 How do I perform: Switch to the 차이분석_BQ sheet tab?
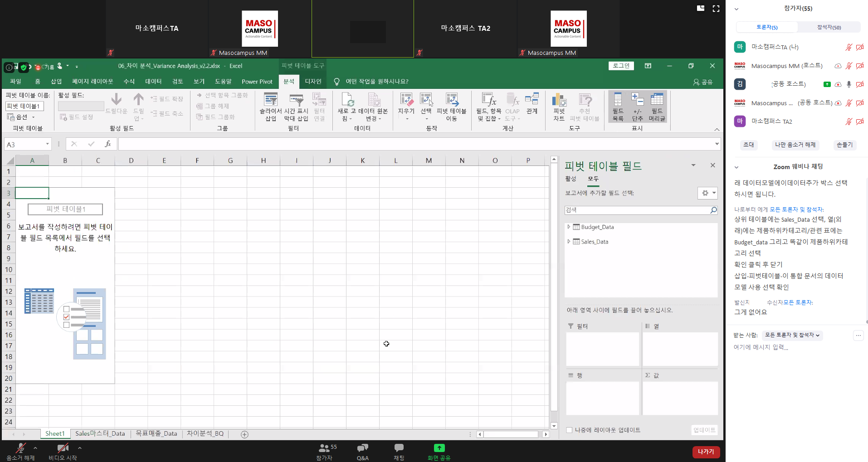coord(205,433)
